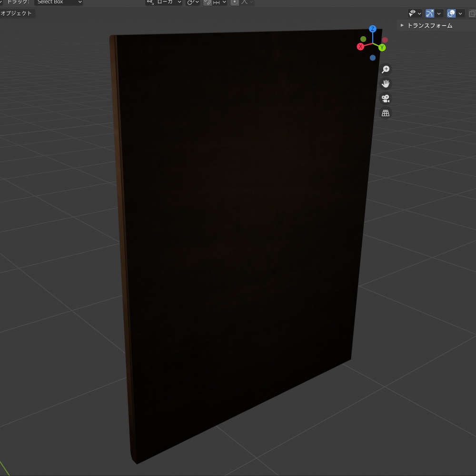Toggle Show Gizmos in the header
The image size is (476, 476).
430,13
